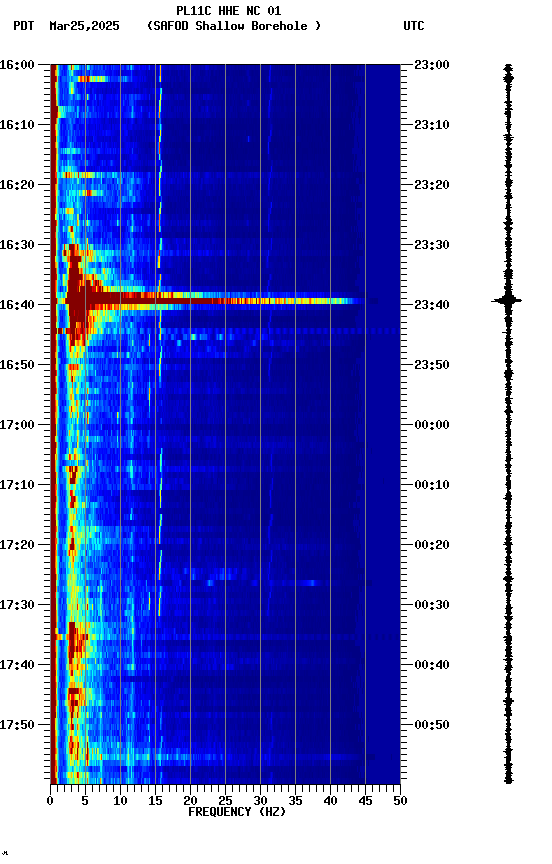This screenshot has width=552, height=864.
Task: Click the 00:30 UTC time label
Action: (x=432, y=605)
